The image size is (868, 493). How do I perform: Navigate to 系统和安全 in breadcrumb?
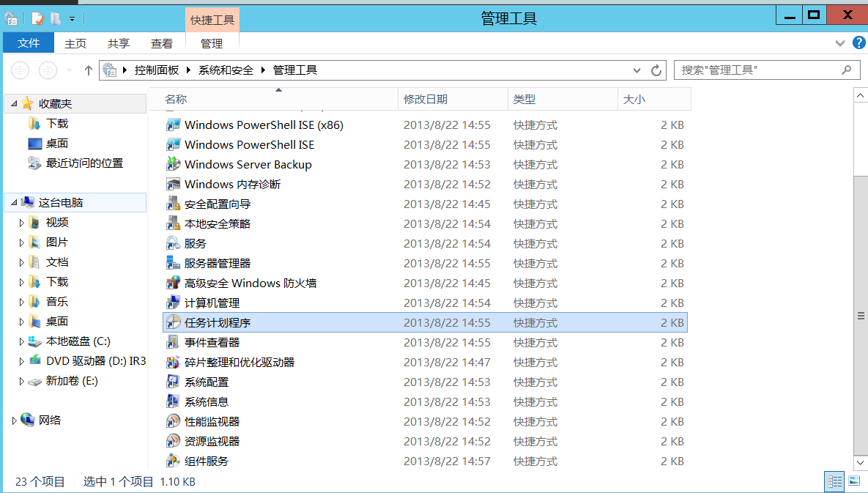tap(226, 70)
